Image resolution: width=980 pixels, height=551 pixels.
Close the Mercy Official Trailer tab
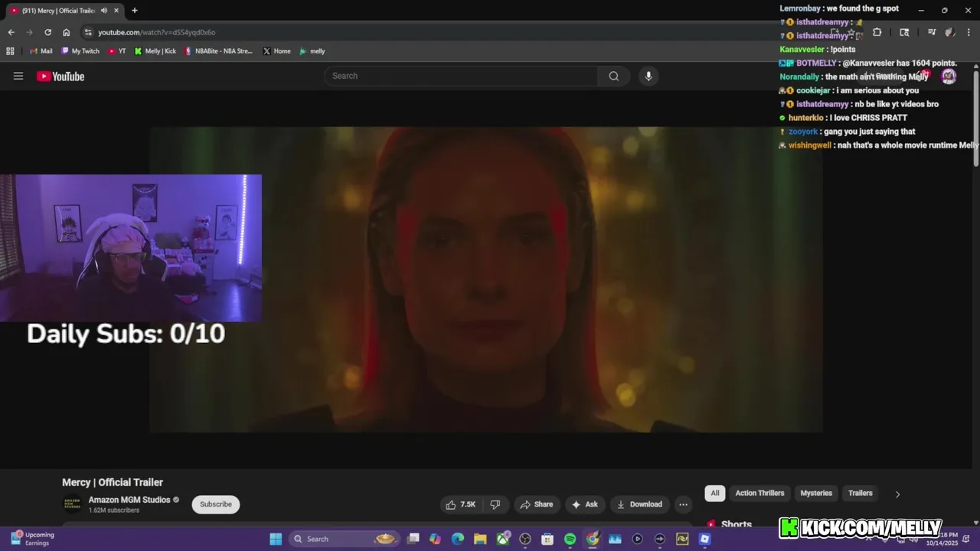coord(116,11)
